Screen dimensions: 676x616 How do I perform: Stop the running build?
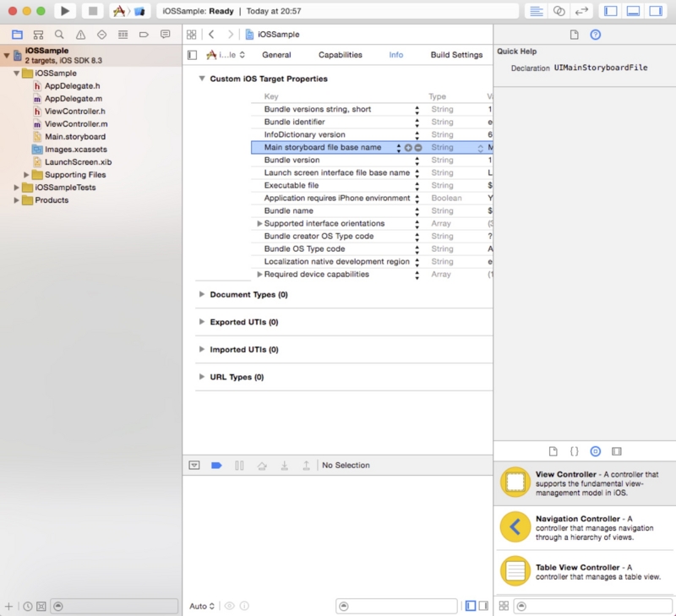(93, 11)
